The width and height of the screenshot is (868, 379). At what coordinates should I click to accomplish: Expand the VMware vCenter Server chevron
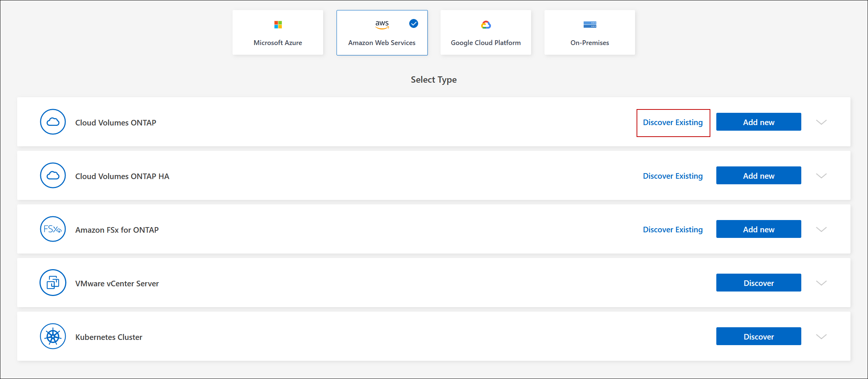(x=821, y=283)
